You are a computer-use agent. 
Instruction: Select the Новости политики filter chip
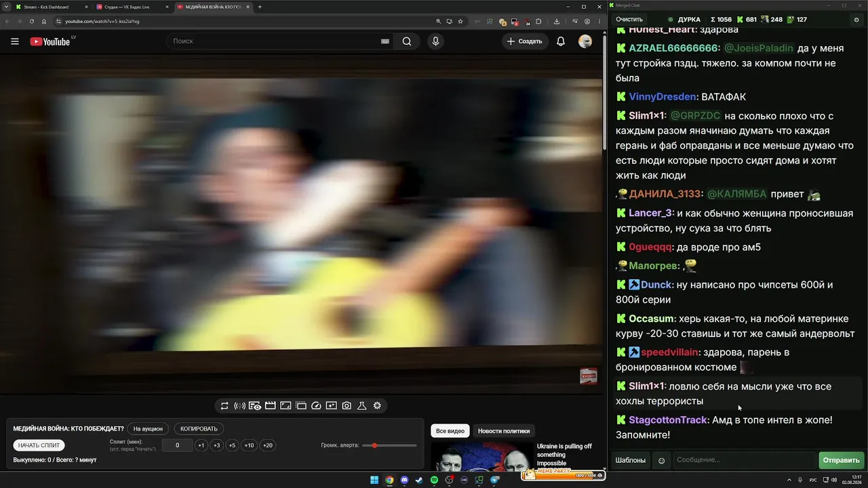pyautogui.click(x=504, y=431)
